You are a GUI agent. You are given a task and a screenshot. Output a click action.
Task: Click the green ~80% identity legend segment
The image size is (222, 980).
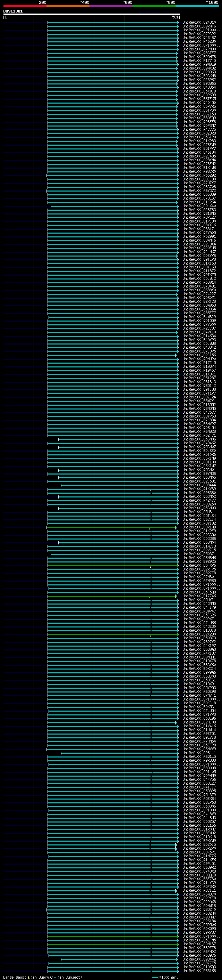pyautogui.click(x=154, y=6)
